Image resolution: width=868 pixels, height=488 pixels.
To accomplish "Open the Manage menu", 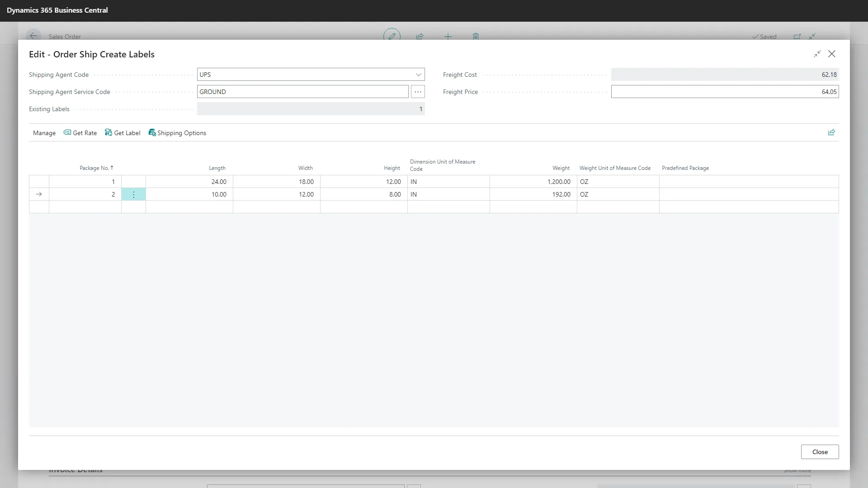I will [x=44, y=133].
